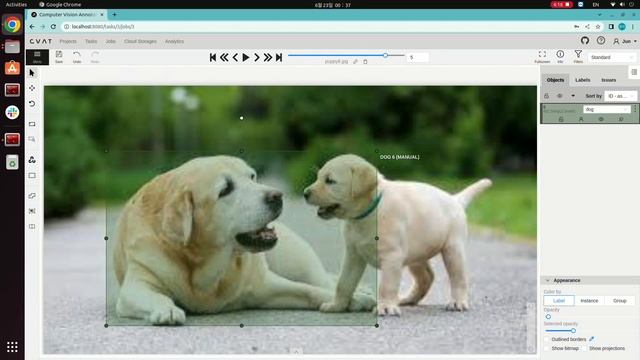Image resolution: width=640 pixels, height=360 pixels.
Task: Open the Standard workspace dropdown
Action: (x=612, y=58)
